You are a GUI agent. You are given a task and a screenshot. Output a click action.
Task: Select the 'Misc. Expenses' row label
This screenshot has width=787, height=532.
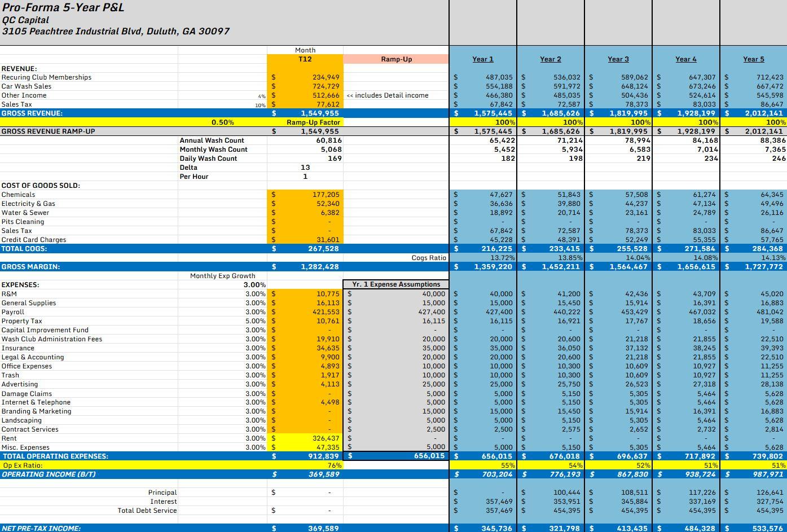25,447
